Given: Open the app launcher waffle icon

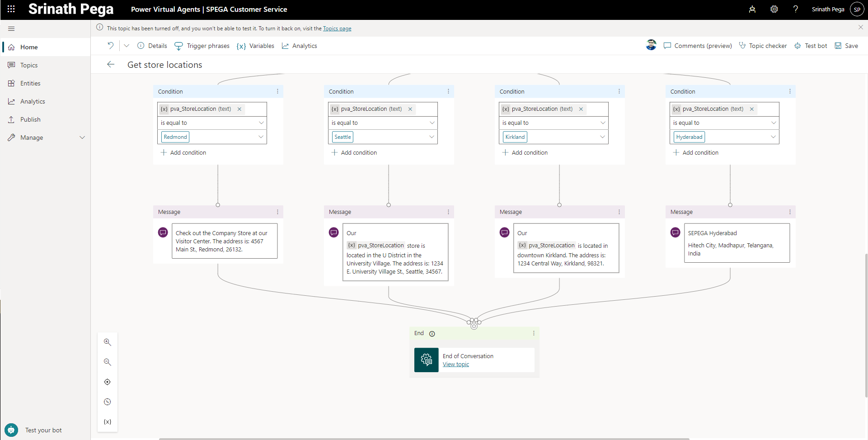Looking at the screenshot, I should pos(11,9).
